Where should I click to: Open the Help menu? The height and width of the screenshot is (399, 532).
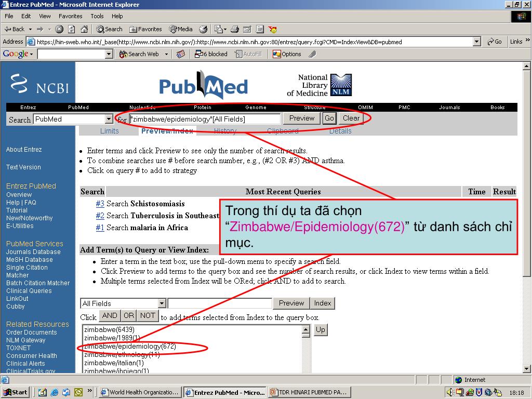point(117,16)
